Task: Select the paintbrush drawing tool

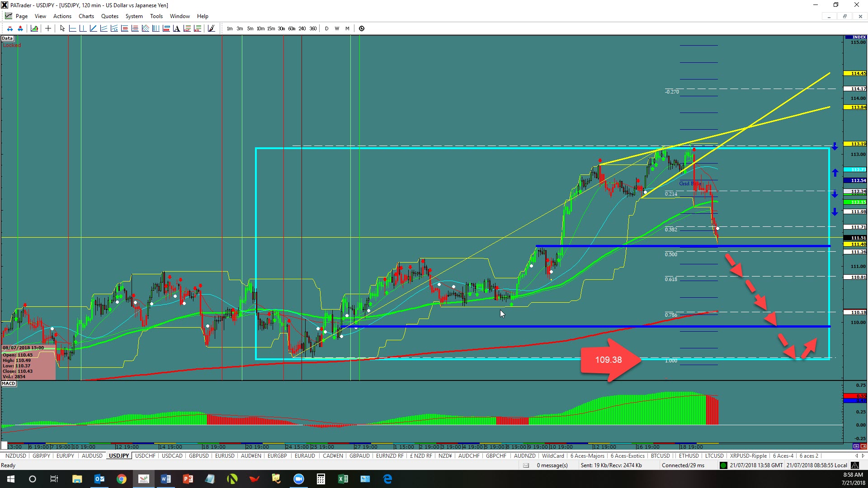Action: (211, 28)
